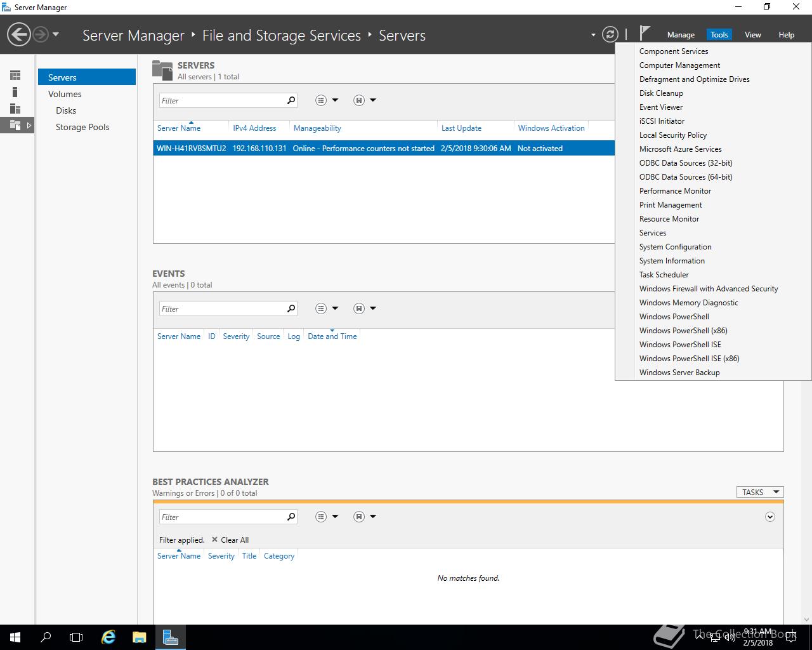Close the Tools menu via its header
Screen dimensions: 812x650
point(719,35)
